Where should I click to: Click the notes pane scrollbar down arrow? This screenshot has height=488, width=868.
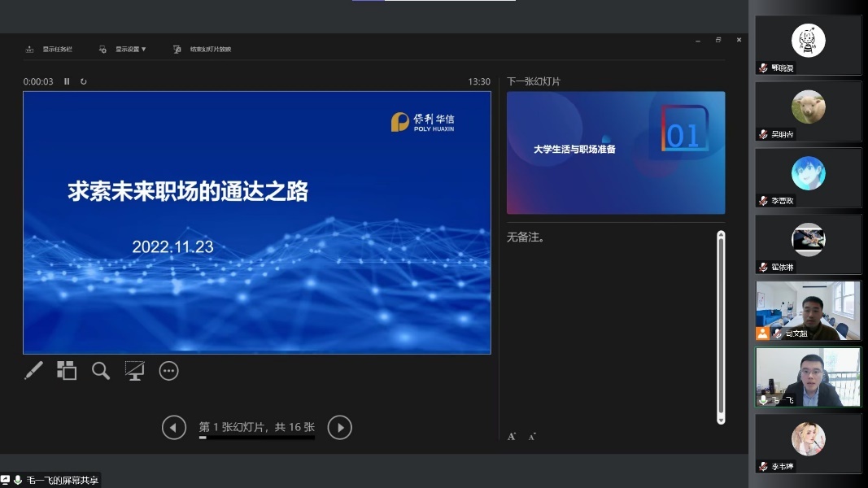click(721, 420)
